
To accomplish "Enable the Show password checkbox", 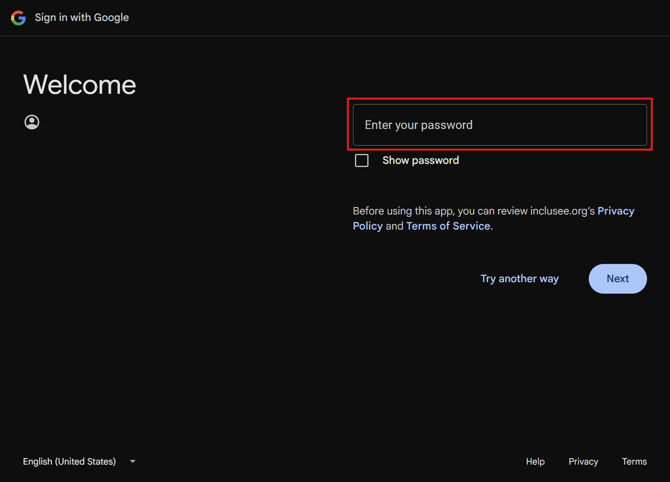I will pyautogui.click(x=361, y=161).
